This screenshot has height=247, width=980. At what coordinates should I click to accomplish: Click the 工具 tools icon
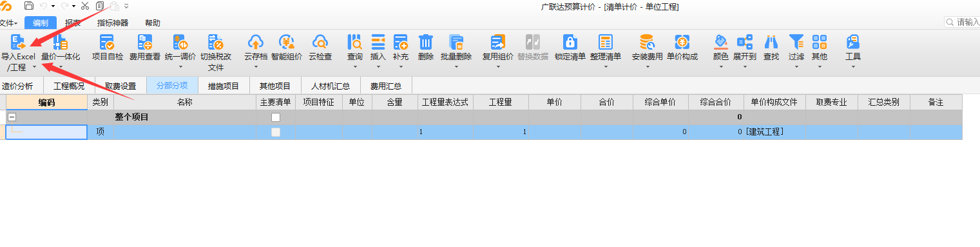[852, 43]
